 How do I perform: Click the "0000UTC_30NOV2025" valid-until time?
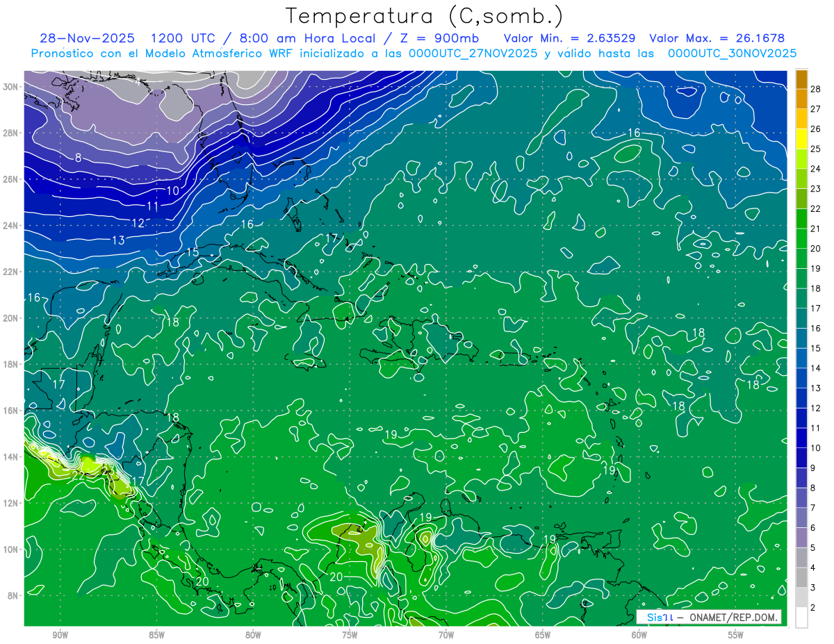click(x=733, y=53)
